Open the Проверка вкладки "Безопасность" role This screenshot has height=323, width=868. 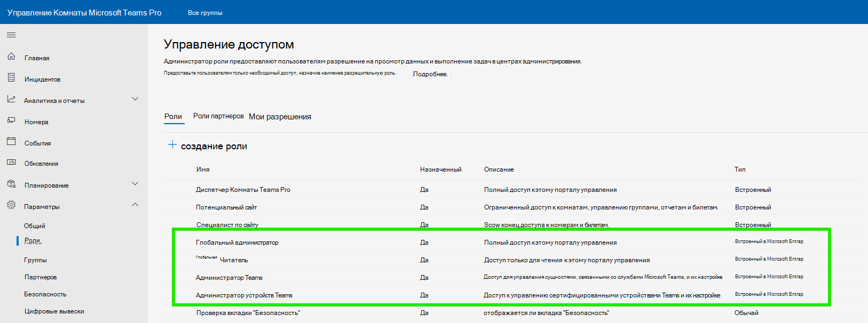tap(248, 313)
